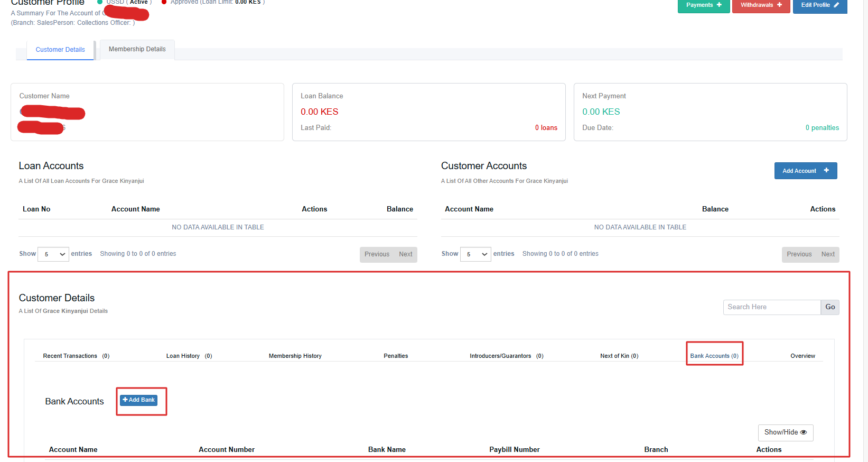Screen dimensions: 868x462
Task: Click the Payments plus button
Action: coord(703,5)
